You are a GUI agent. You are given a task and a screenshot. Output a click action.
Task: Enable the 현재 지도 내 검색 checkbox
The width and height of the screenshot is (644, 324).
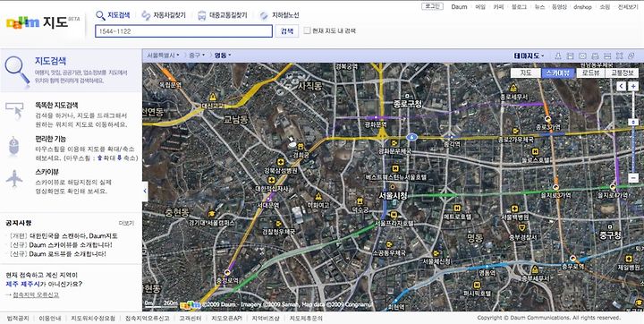(x=307, y=30)
